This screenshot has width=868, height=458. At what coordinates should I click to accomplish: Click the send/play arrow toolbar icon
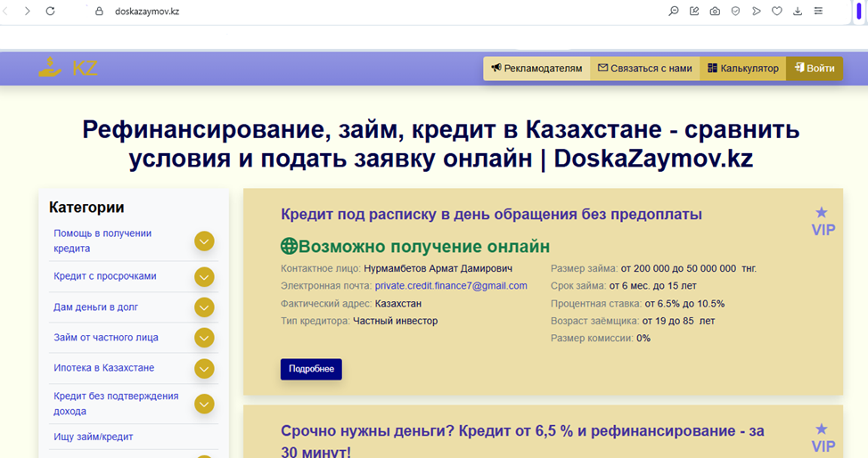757,11
